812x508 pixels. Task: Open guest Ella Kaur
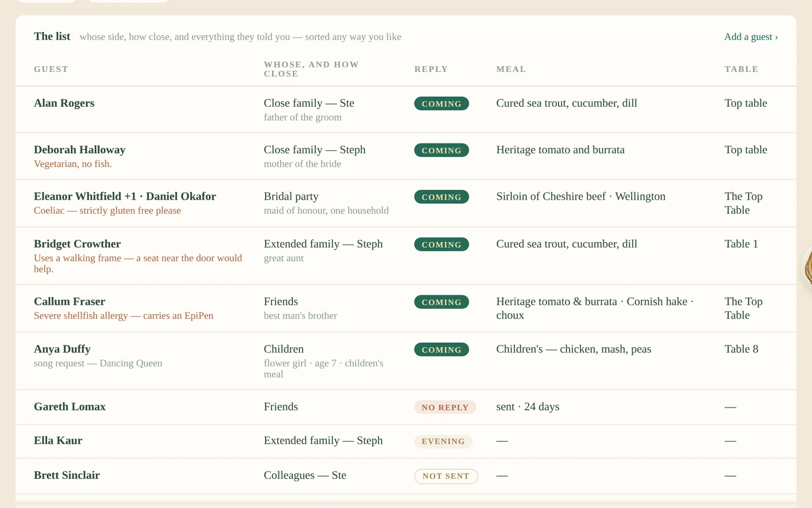coord(58,440)
